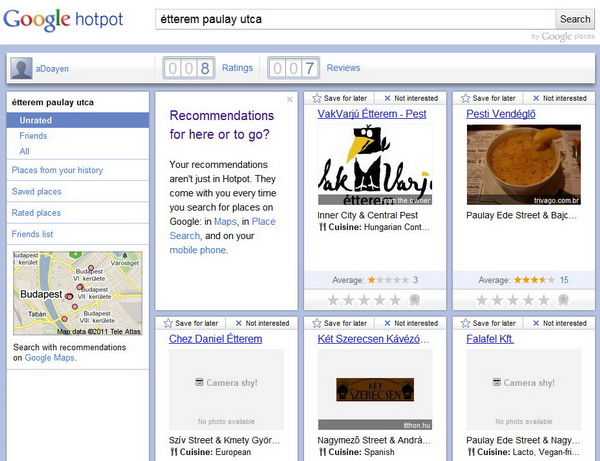Click the Pesti Vendéglő soup photo

pyautogui.click(x=524, y=165)
